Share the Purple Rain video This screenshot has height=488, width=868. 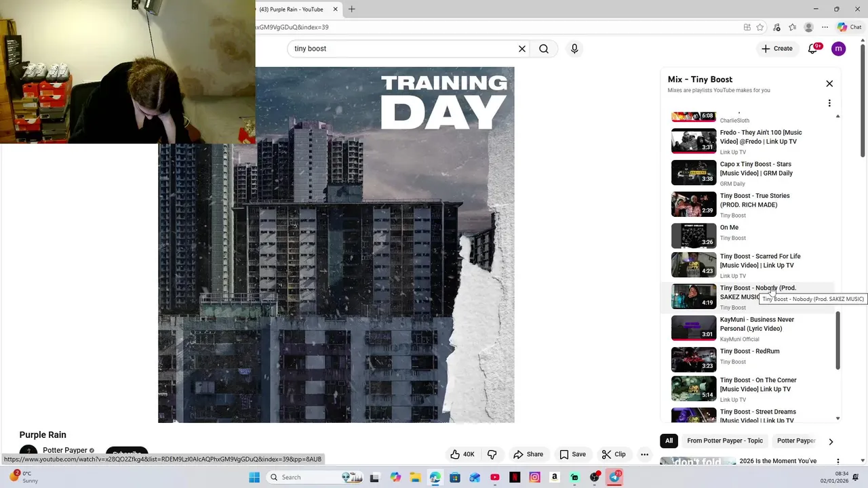pos(528,454)
